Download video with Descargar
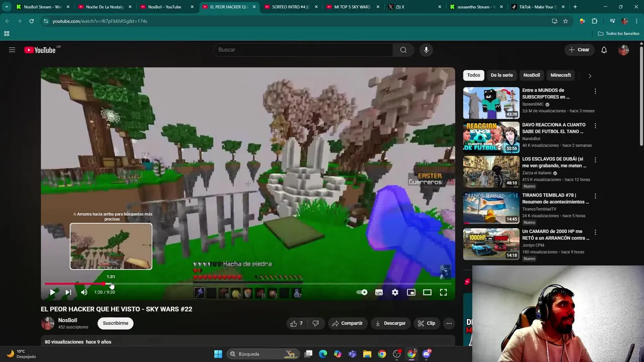This screenshot has width=644, height=362. pos(390,323)
